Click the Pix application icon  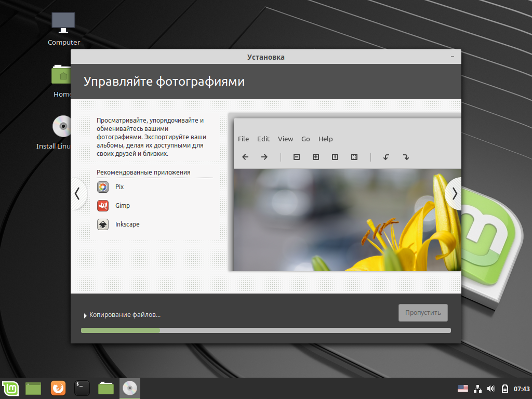pyautogui.click(x=103, y=187)
